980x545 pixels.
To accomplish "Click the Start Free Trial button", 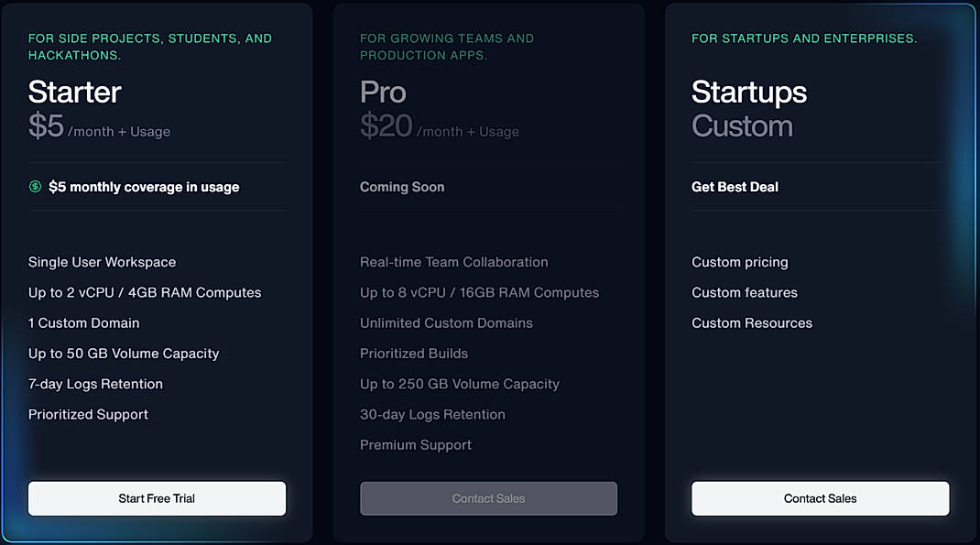I will point(157,498).
